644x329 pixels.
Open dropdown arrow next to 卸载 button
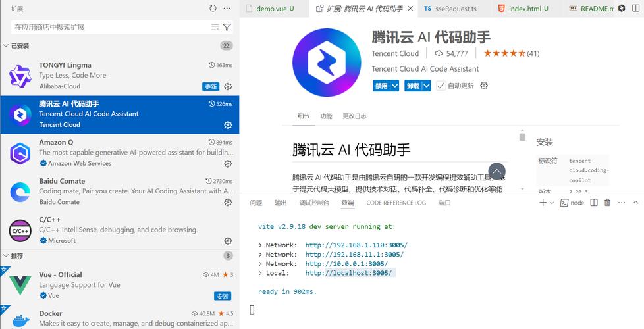click(426, 86)
